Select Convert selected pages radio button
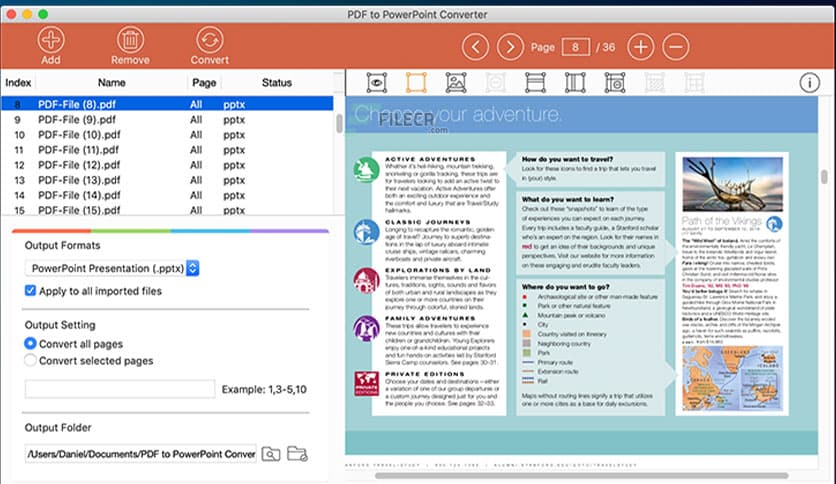 (x=30, y=360)
